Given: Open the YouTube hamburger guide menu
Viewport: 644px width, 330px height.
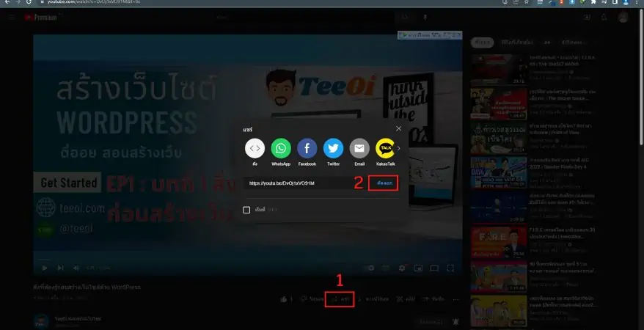Looking at the screenshot, I should [x=12, y=18].
